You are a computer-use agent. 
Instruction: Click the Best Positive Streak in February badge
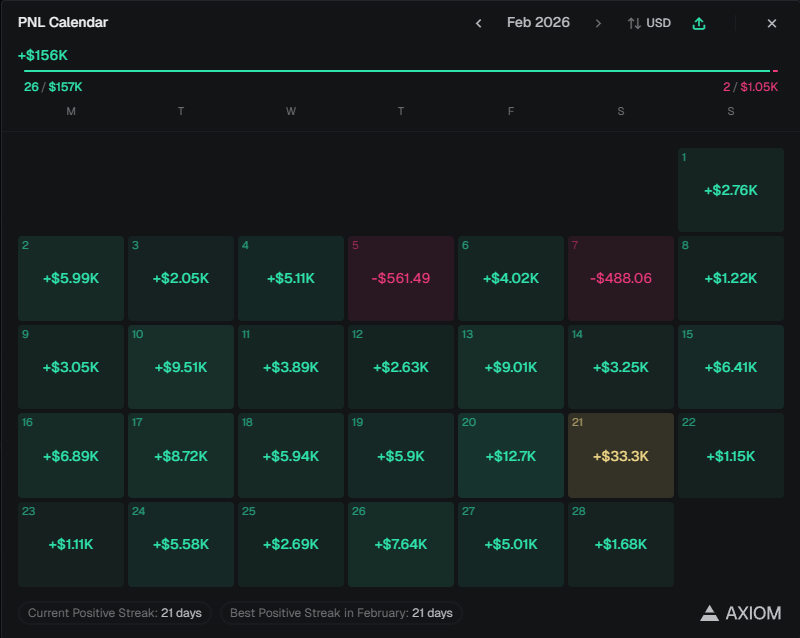click(x=341, y=613)
